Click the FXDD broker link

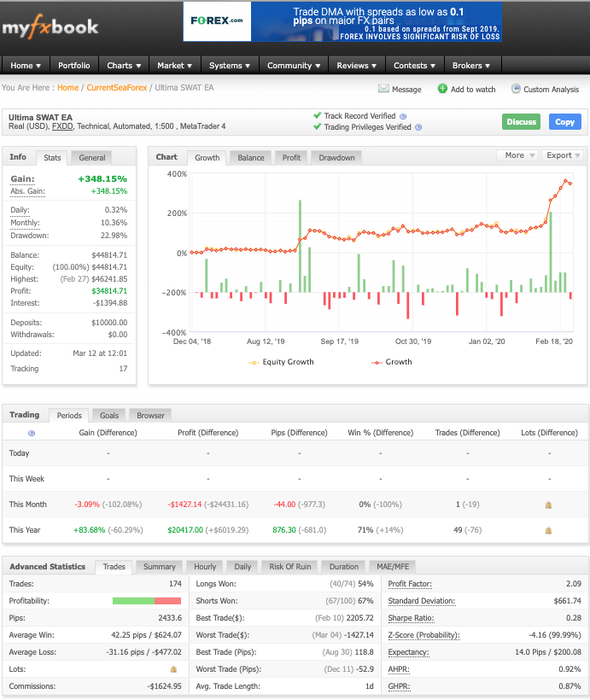(x=62, y=127)
